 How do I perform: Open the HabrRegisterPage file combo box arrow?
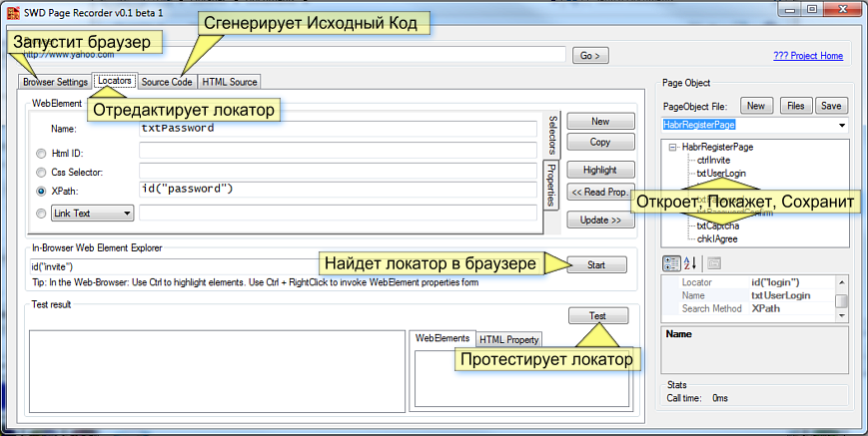(843, 125)
